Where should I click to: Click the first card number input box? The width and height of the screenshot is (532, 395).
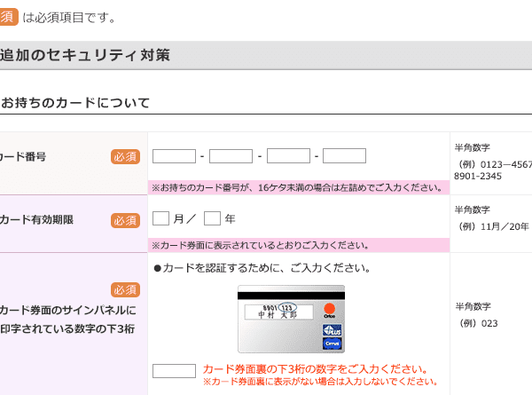[x=174, y=156]
